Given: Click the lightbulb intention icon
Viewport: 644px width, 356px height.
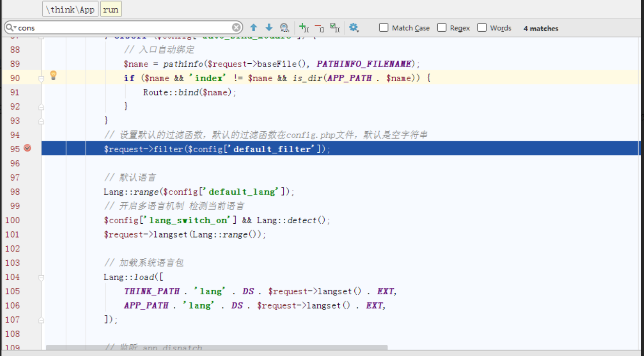Looking at the screenshot, I should coord(54,75).
